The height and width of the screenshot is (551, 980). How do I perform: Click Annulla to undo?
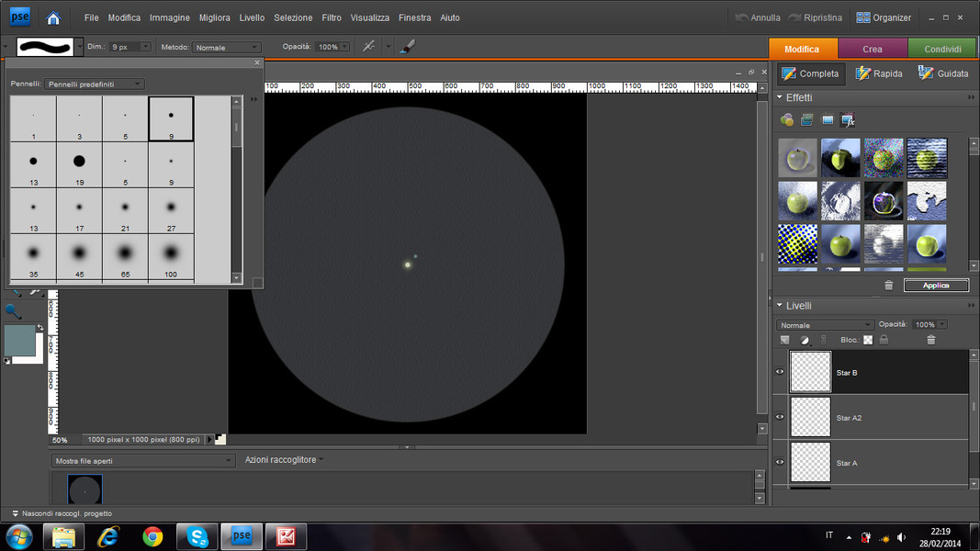[x=758, y=17]
